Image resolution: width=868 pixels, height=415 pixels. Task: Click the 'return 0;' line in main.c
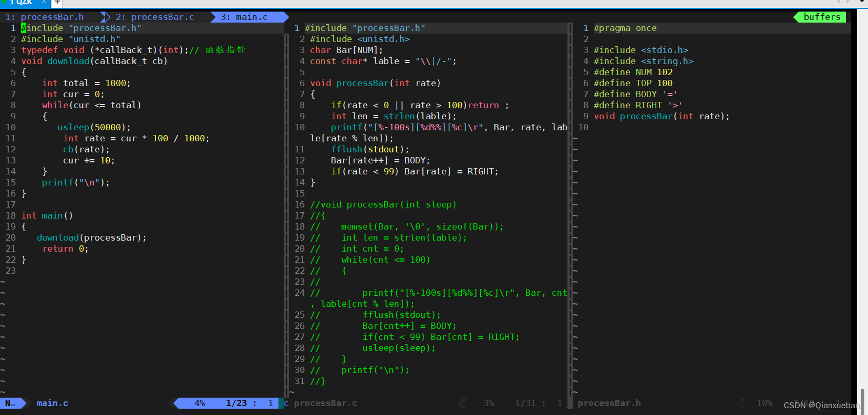pos(66,248)
